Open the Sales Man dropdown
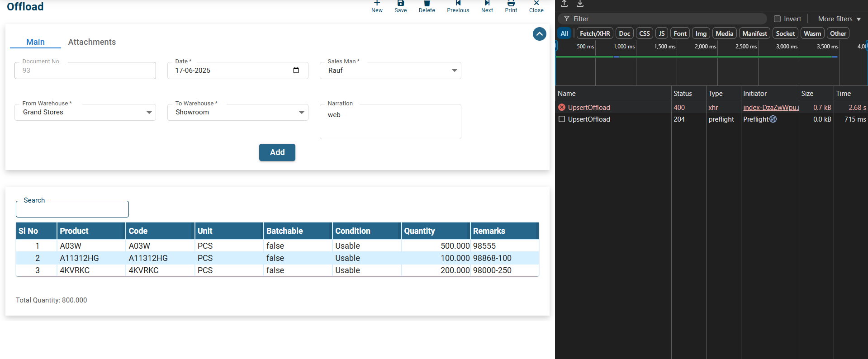Image resolution: width=868 pixels, height=359 pixels. tap(454, 71)
